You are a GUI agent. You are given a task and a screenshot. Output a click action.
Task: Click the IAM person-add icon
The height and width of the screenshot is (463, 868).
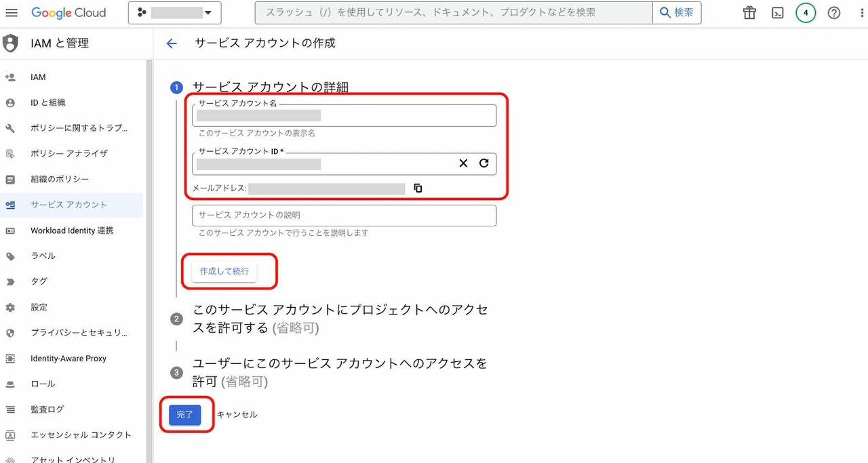(10, 77)
